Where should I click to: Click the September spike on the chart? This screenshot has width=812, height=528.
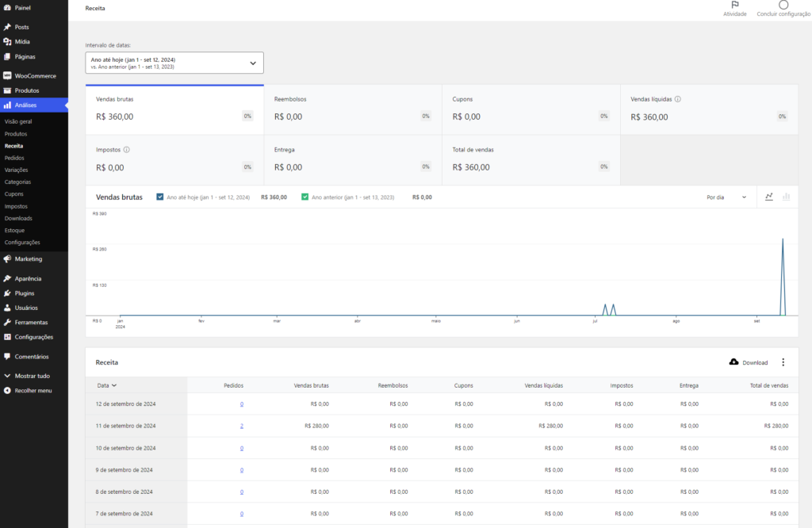click(x=783, y=277)
